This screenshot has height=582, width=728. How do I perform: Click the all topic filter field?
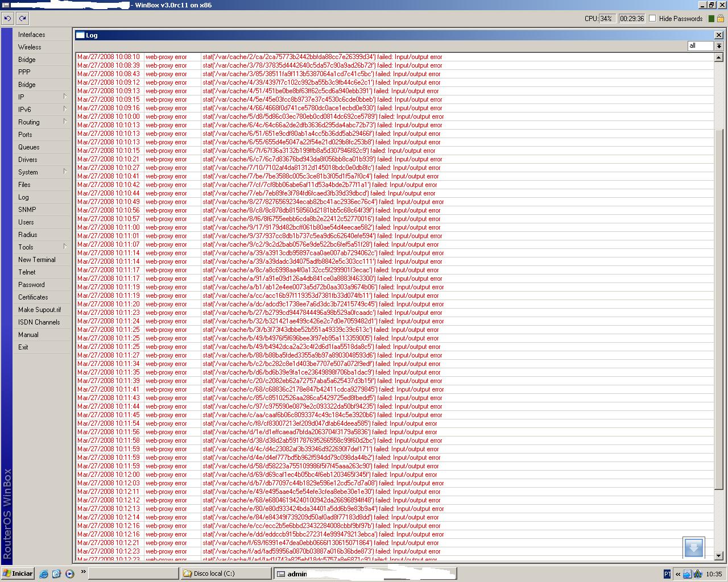tap(701, 46)
